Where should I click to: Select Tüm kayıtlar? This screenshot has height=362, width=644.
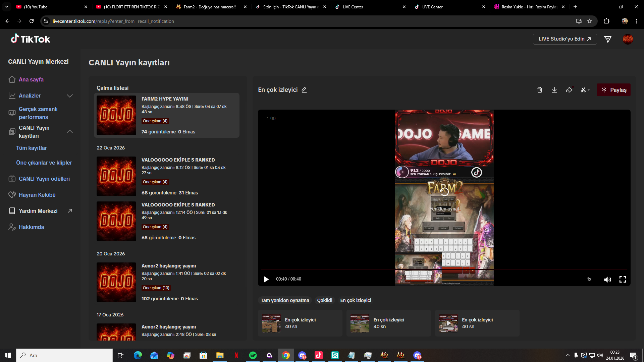[x=32, y=148]
